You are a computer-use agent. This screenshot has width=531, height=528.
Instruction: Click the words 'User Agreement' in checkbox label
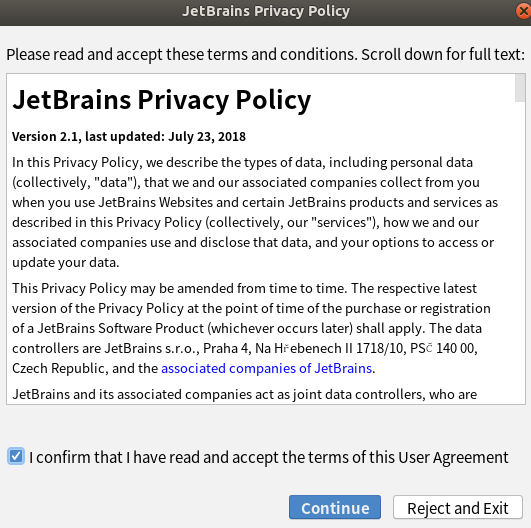pyautogui.click(x=453, y=457)
